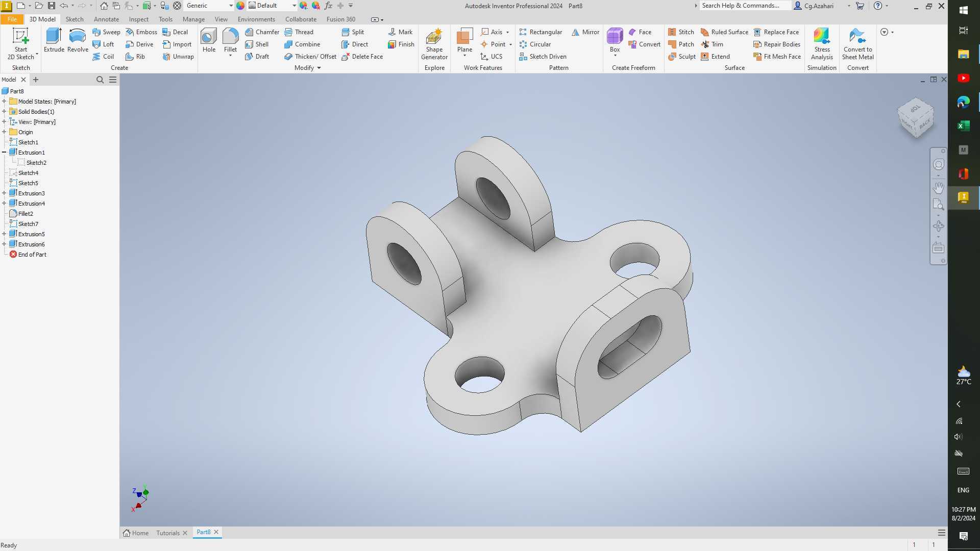The image size is (980, 551).
Task: Click Convert to Sheet Metal
Action: [858, 44]
